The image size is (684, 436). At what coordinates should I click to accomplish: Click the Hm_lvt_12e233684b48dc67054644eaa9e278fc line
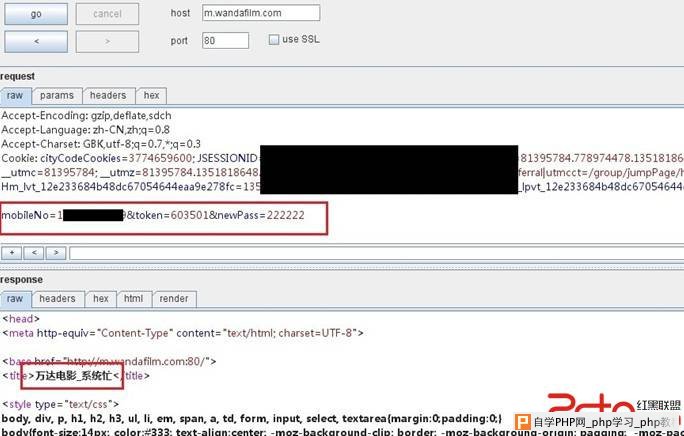tap(342, 187)
